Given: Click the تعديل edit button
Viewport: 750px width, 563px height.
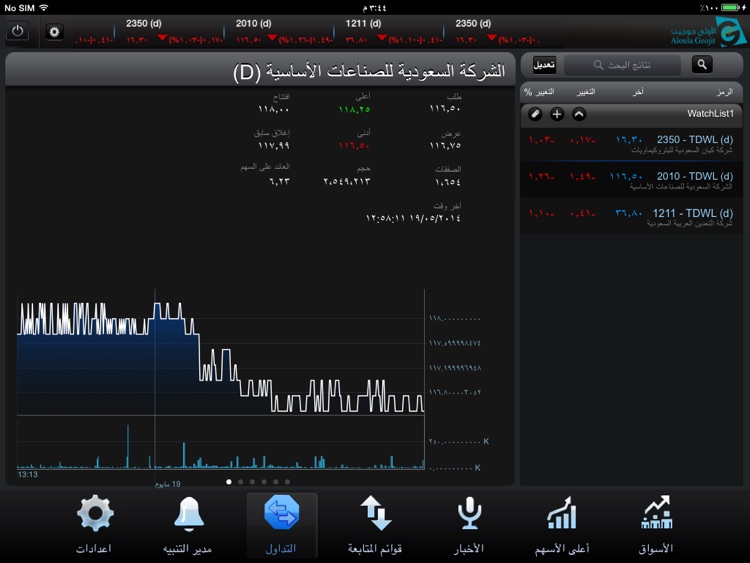Looking at the screenshot, I should pyautogui.click(x=544, y=65).
